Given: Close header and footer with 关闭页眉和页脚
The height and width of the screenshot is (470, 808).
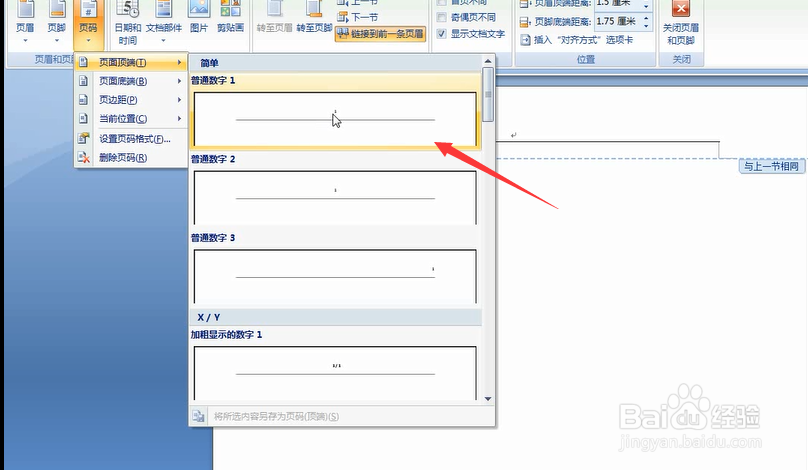Looking at the screenshot, I should 681,23.
